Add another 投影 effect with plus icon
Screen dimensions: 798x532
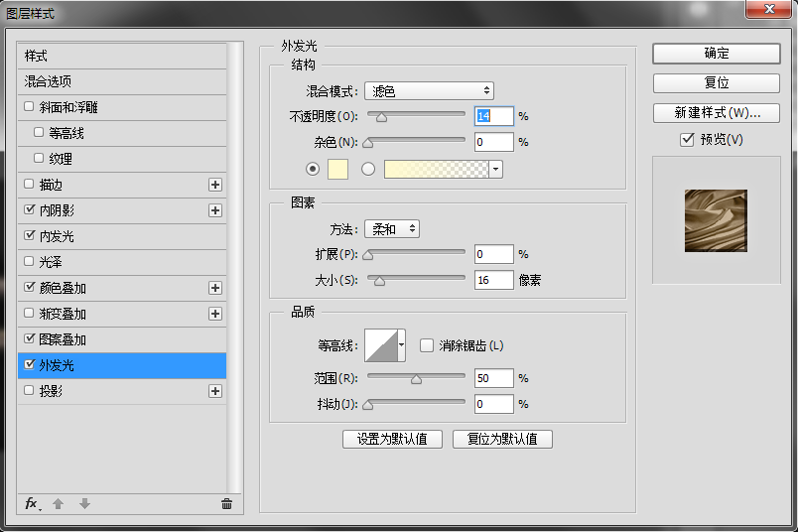(x=215, y=391)
